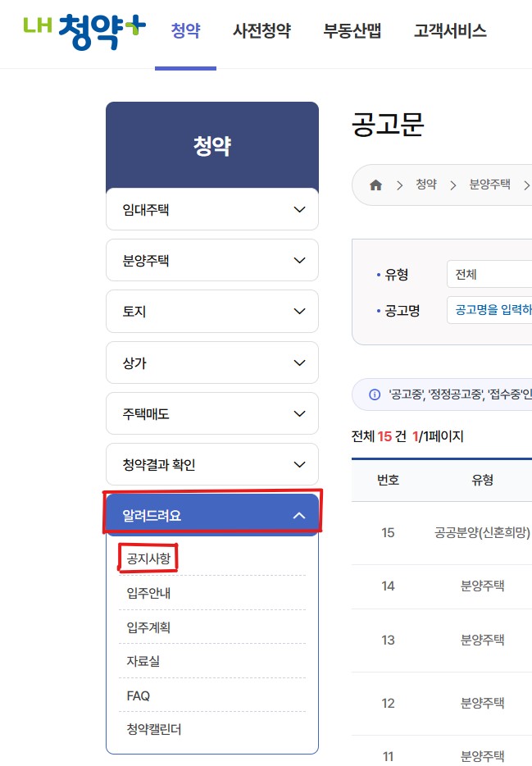The image size is (532, 766).
Task: Open 자료실 submenu link
Action: [143, 661]
